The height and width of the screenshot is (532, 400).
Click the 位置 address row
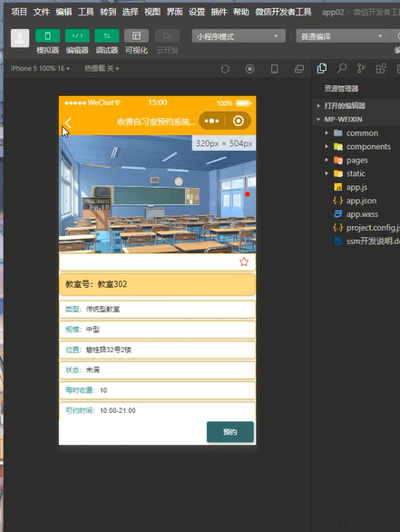click(157, 350)
